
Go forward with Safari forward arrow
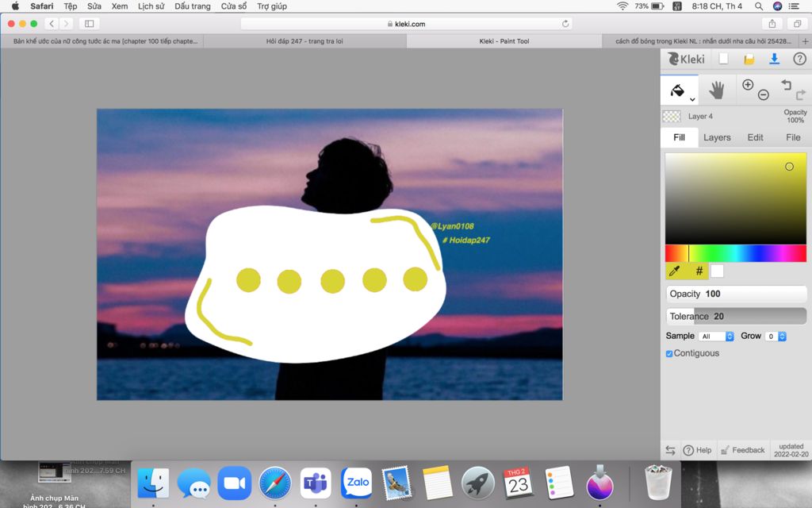(66, 24)
